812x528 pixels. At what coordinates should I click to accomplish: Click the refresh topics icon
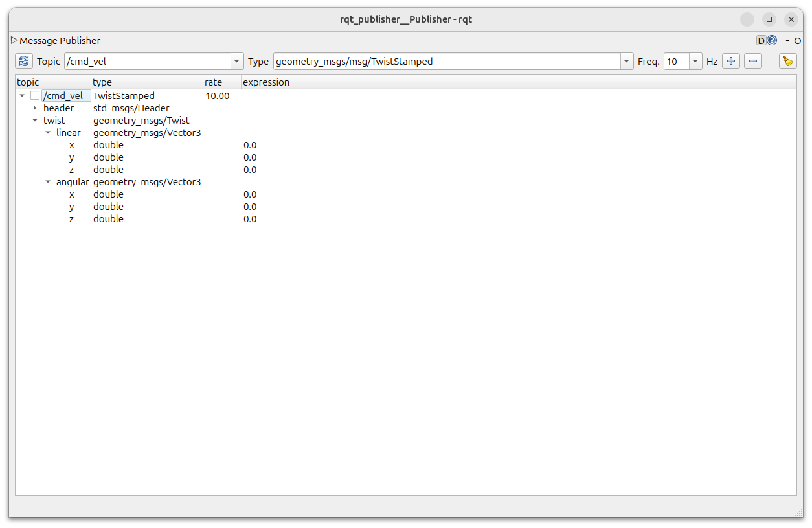[24, 62]
